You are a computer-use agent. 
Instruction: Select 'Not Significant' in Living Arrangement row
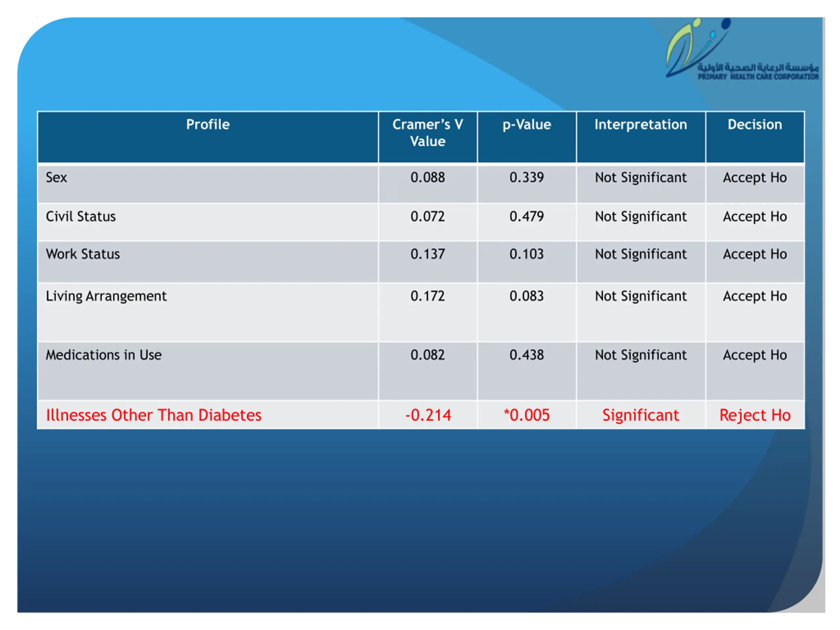coord(640,297)
